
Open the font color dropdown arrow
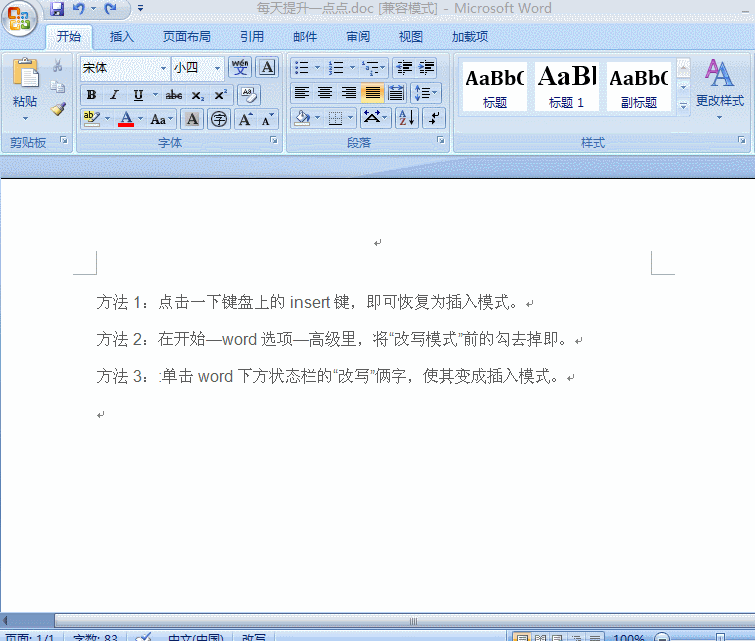point(141,118)
